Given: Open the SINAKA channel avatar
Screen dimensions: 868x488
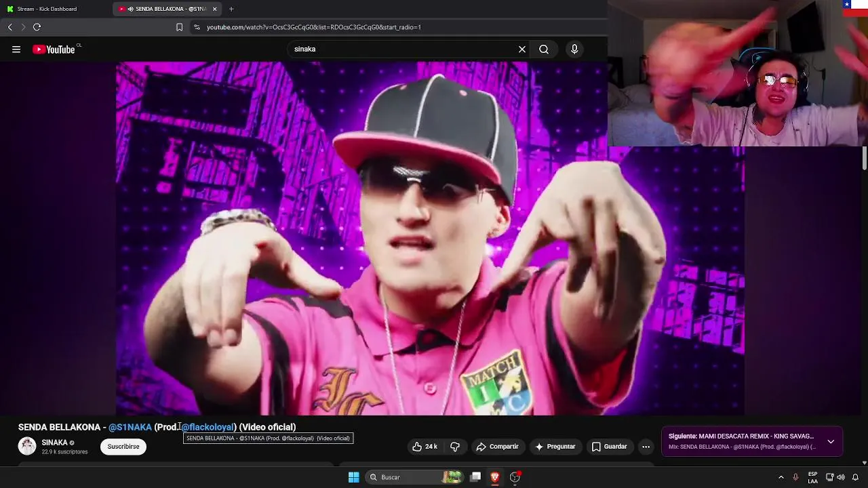Looking at the screenshot, I should tap(27, 446).
